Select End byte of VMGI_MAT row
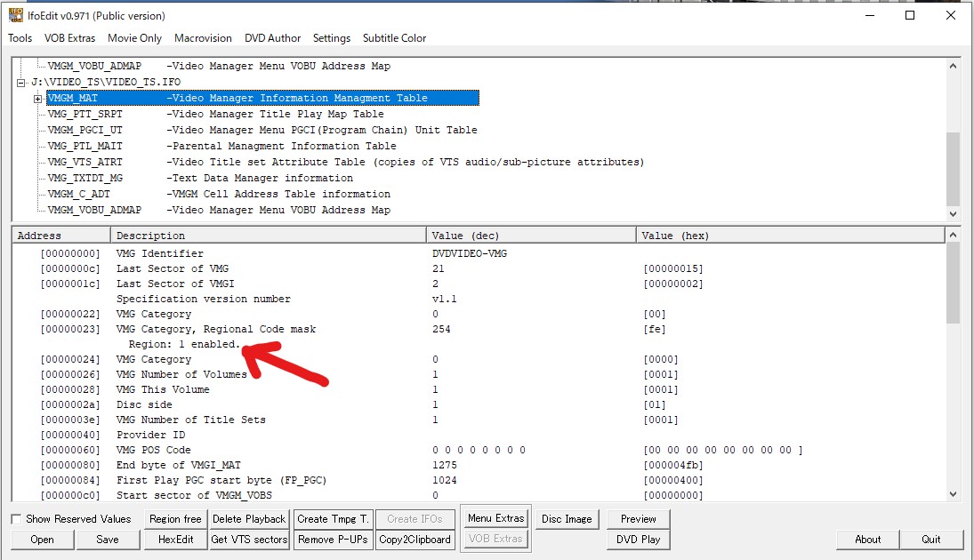Image resolution: width=974 pixels, height=560 pixels. pyautogui.click(x=479, y=465)
